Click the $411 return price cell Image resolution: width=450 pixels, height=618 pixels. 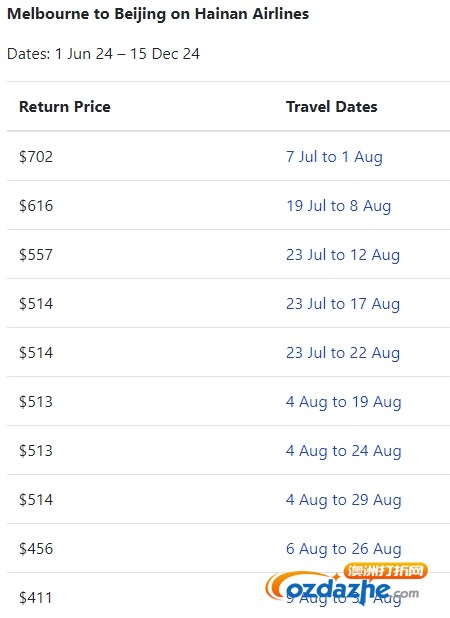(x=35, y=598)
